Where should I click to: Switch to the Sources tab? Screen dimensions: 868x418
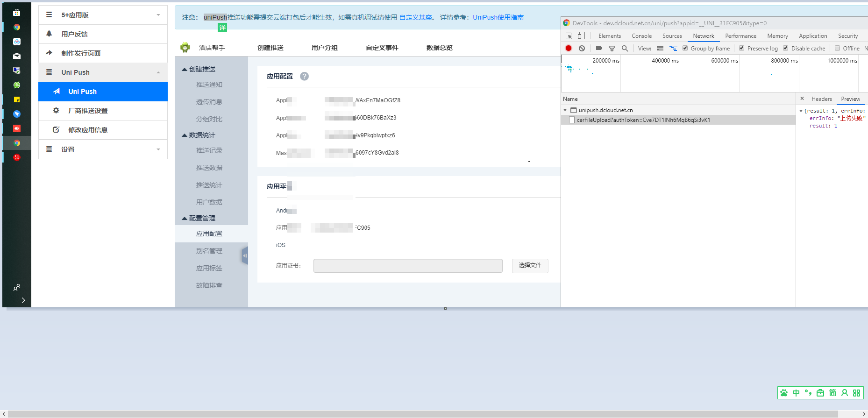click(672, 36)
